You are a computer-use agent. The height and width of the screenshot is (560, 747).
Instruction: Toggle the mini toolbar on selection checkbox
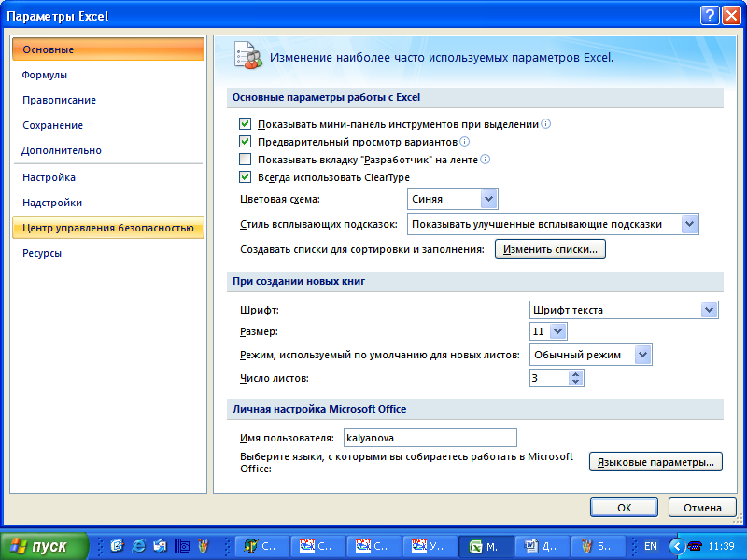[x=245, y=124]
